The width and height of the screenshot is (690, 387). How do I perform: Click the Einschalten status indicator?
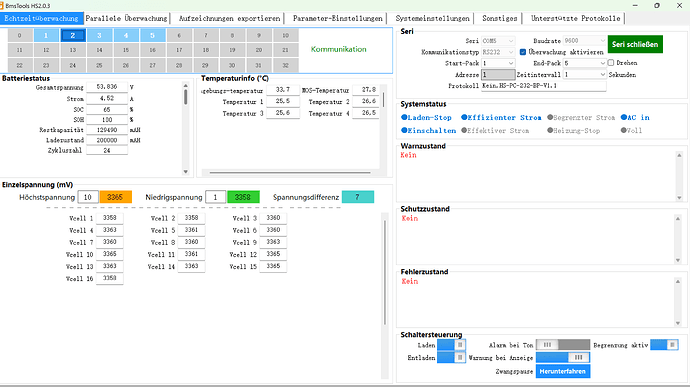(429, 131)
